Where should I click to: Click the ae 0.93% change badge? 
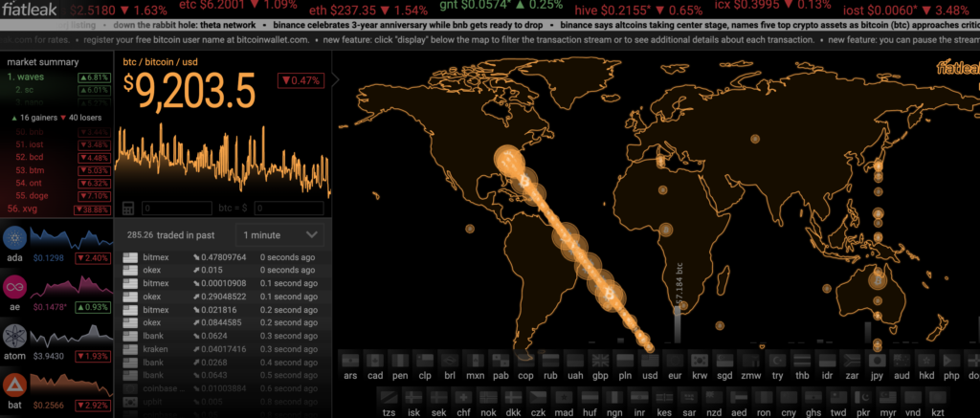(93, 307)
